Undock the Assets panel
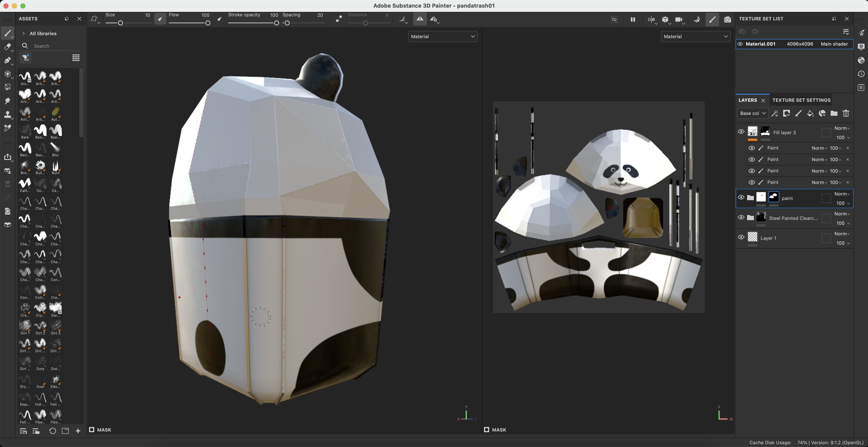 pos(66,19)
